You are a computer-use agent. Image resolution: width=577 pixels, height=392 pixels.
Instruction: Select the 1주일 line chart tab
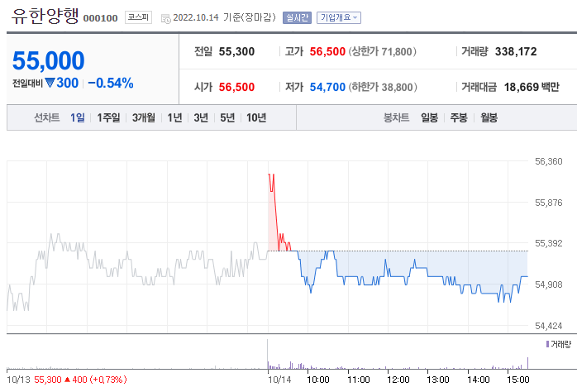[108, 117]
